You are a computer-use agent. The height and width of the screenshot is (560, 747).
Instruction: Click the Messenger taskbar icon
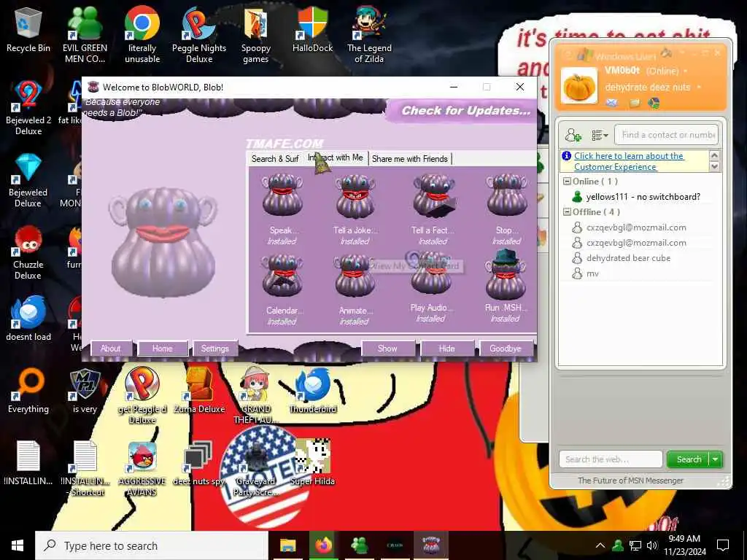pos(359,545)
